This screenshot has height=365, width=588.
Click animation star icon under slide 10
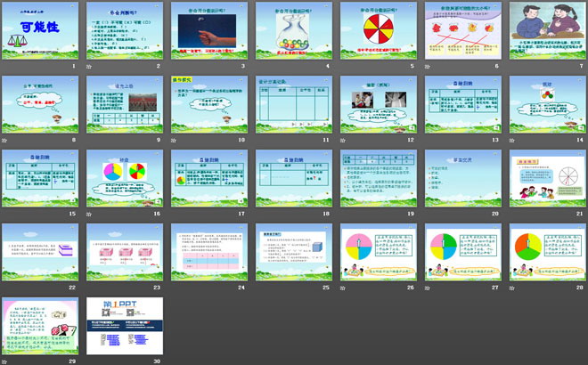[x=174, y=140]
